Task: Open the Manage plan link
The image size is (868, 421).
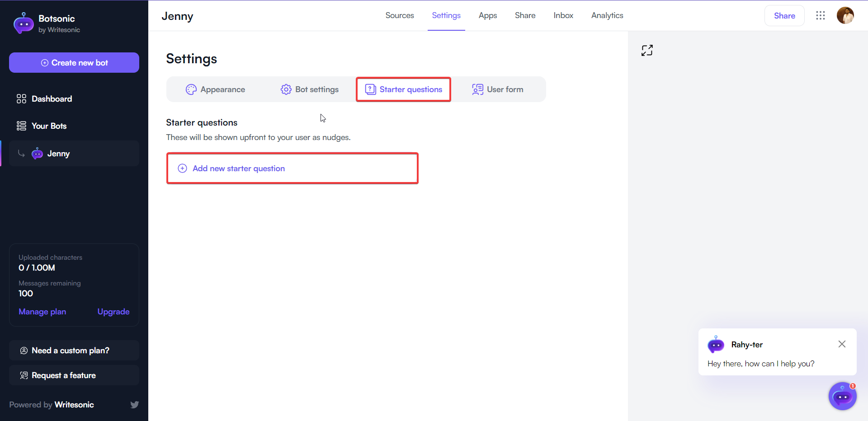Action: [x=42, y=311]
